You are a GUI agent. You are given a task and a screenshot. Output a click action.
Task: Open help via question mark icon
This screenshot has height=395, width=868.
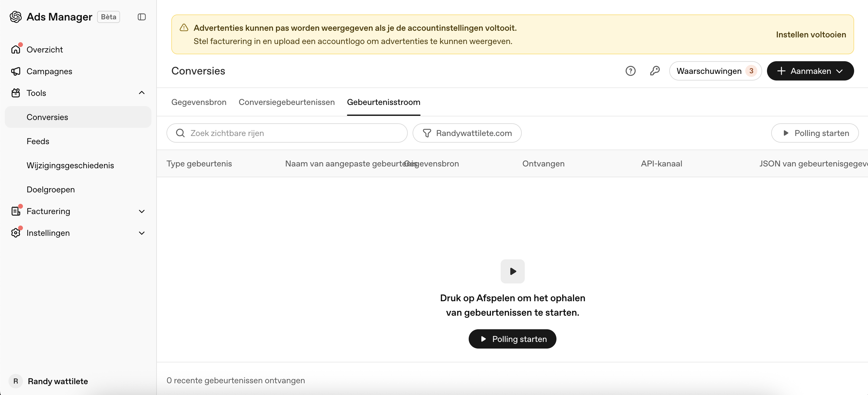[x=630, y=71]
